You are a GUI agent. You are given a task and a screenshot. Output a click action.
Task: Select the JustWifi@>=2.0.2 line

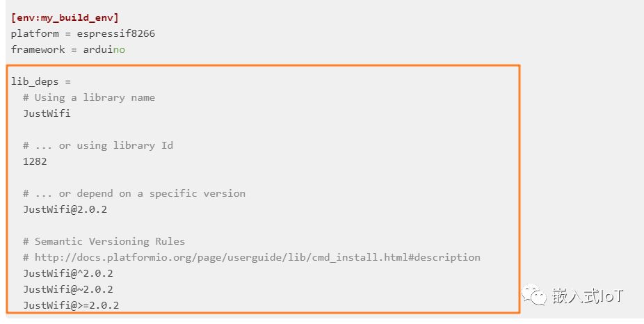coord(70,305)
